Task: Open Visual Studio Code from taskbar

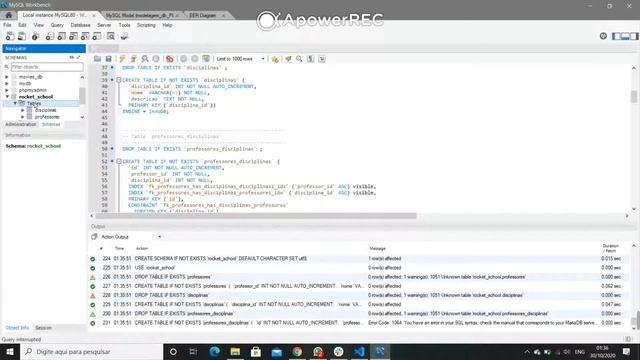Action: pyautogui.click(x=359, y=351)
